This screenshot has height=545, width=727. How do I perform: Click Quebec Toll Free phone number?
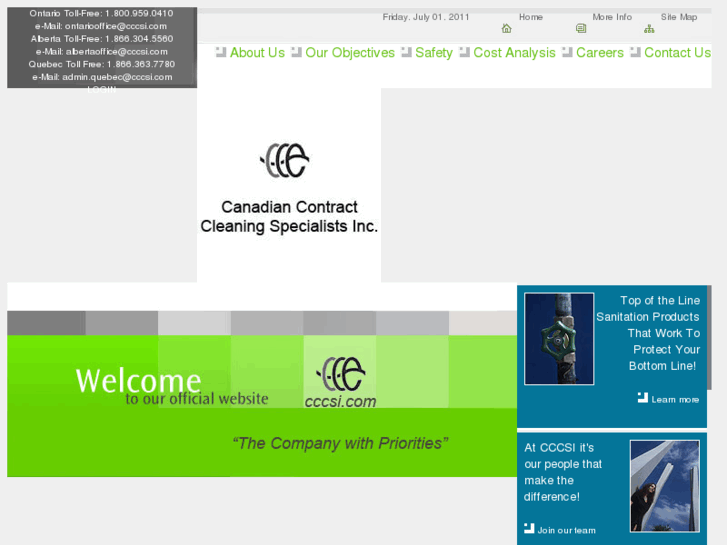click(141, 64)
